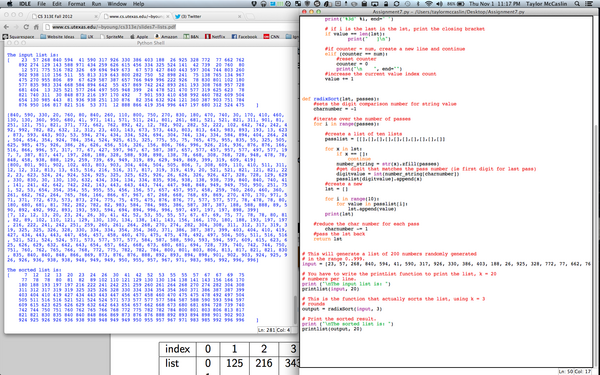
Task: Click the AirPlay display icon
Action: point(375,3)
